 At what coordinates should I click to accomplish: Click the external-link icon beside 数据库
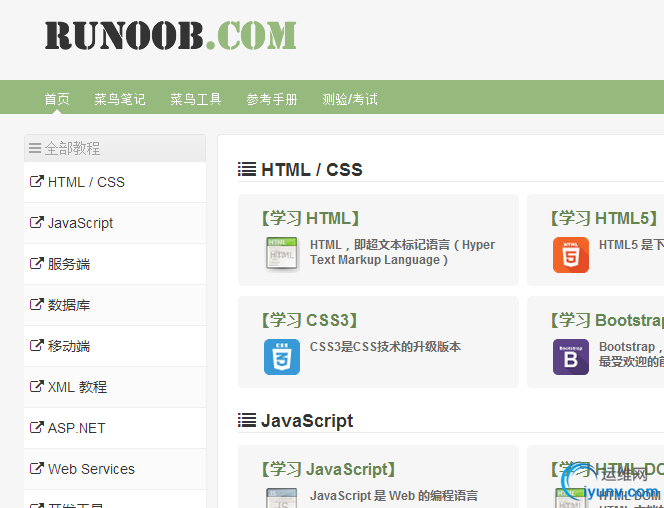pyautogui.click(x=36, y=304)
